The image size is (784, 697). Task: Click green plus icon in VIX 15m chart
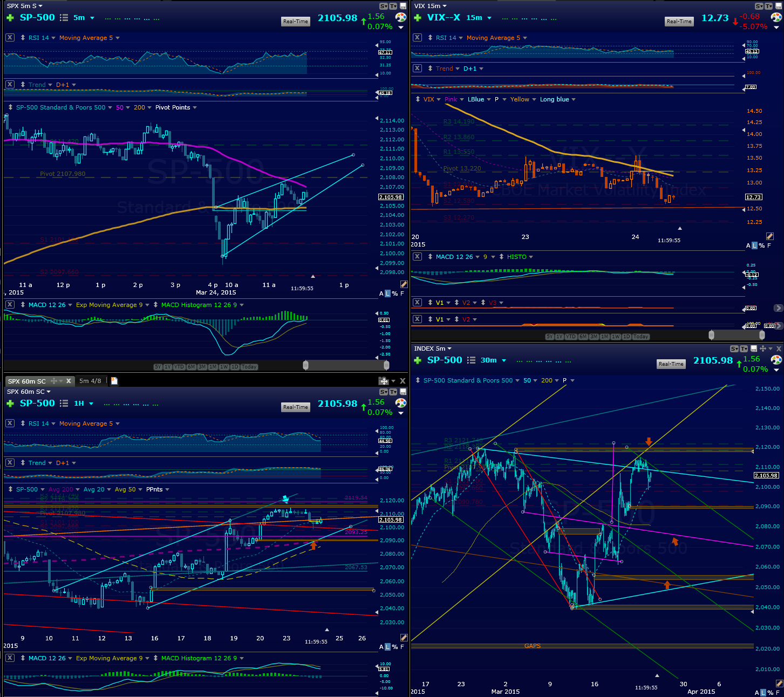417,18
